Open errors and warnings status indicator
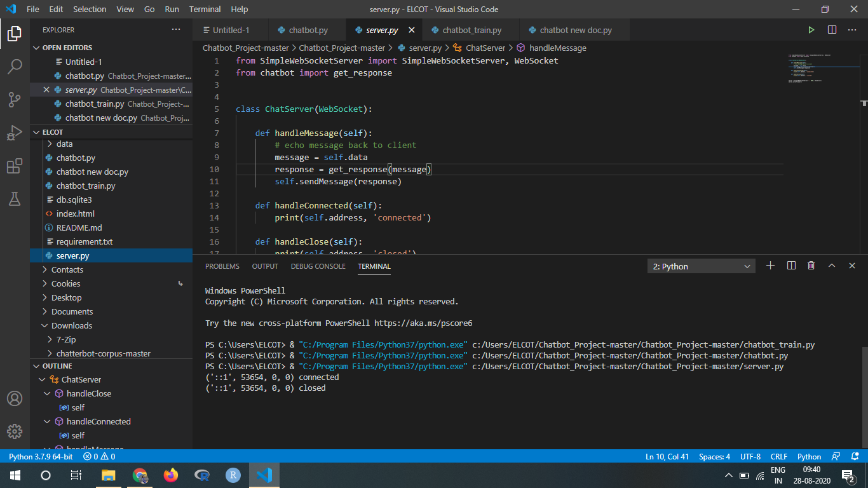This screenshot has height=488, width=868. pos(99,456)
